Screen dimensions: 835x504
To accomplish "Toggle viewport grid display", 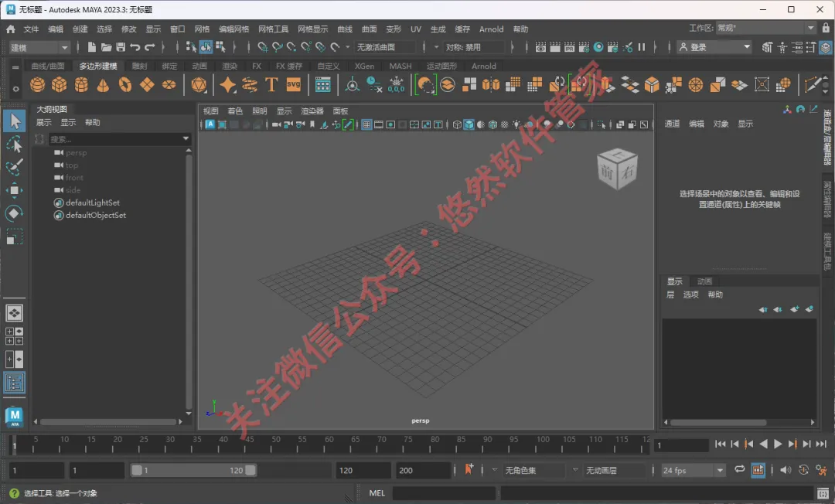I will tap(366, 124).
